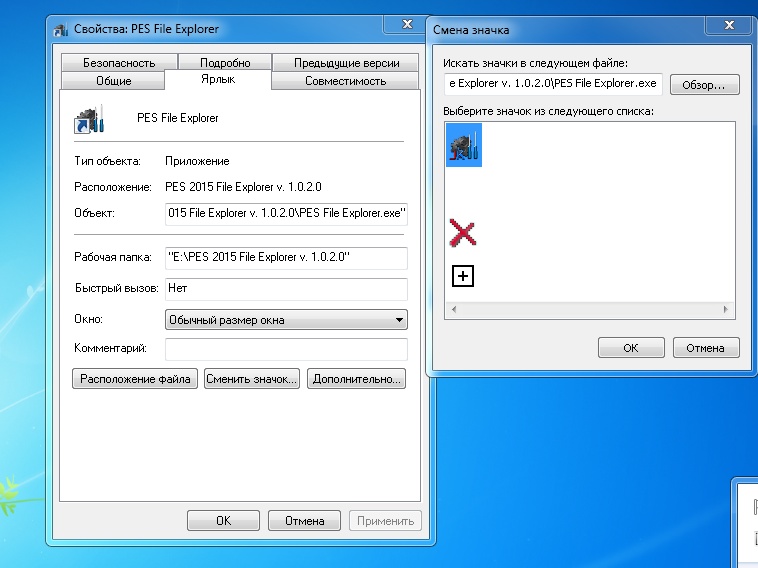This screenshot has width=758, height=568.
Task: Click the icon file path field
Action: (553, 84)
